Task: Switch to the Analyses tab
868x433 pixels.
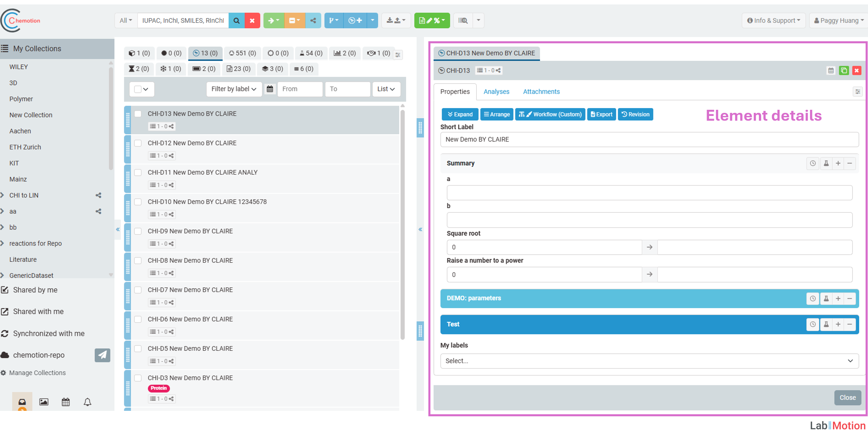Action: point(496,92)
